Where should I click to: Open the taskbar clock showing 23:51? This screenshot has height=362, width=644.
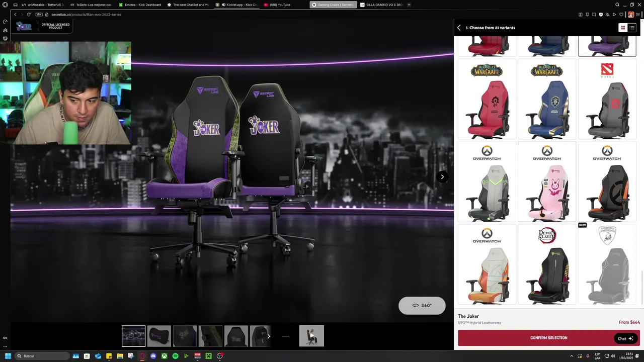[627, 356]
